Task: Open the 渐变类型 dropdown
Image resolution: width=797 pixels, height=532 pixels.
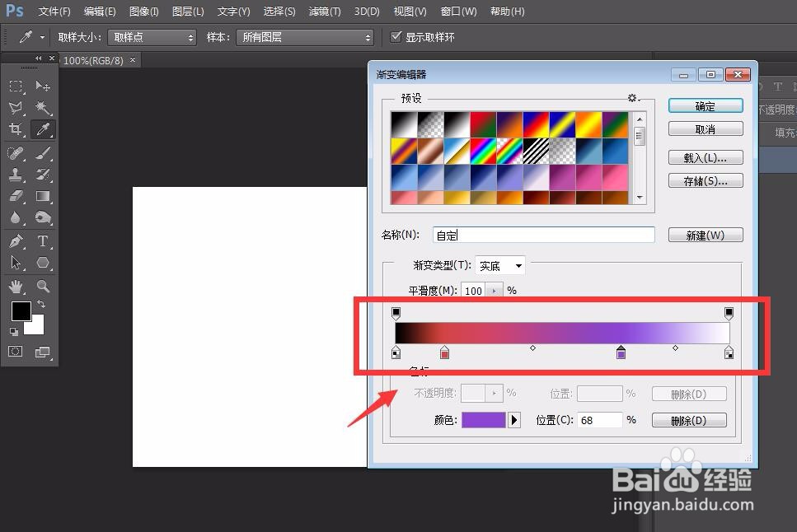Action: click(x=500, y=265)
